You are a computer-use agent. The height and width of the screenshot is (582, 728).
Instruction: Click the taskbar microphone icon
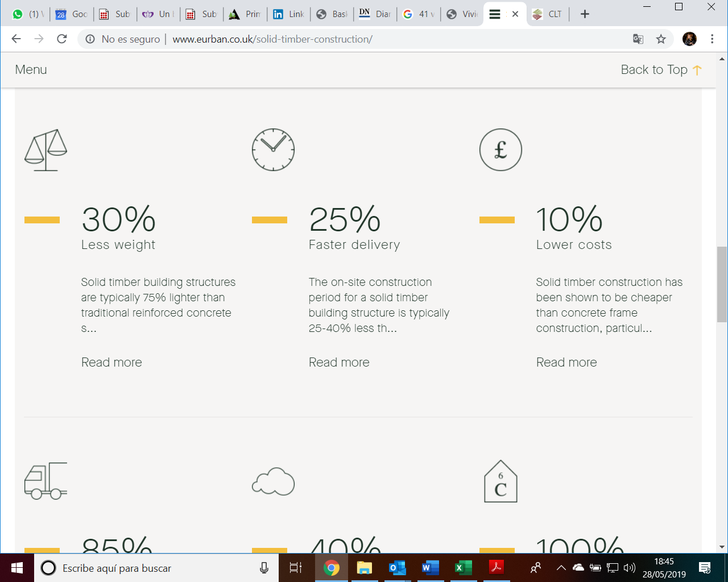(264, 568)
